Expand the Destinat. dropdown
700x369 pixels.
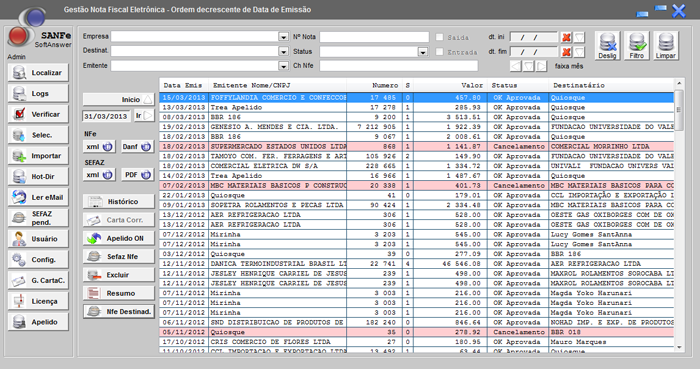click(283, 52)
